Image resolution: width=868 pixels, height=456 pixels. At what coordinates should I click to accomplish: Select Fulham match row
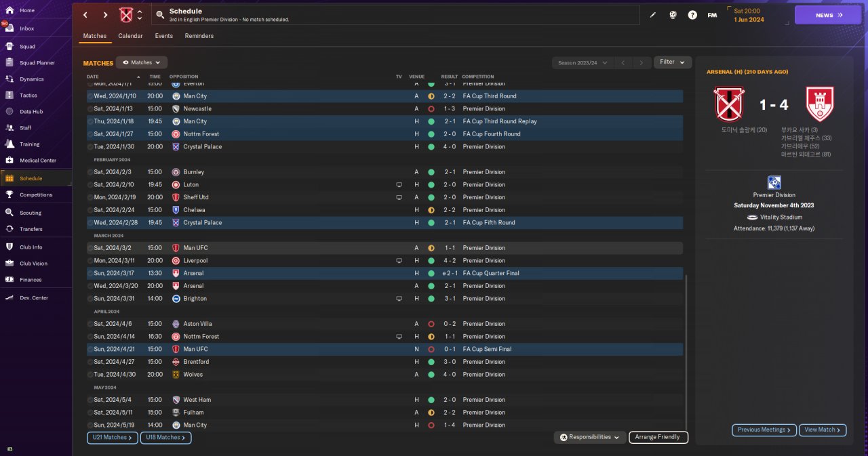[384, 412]
